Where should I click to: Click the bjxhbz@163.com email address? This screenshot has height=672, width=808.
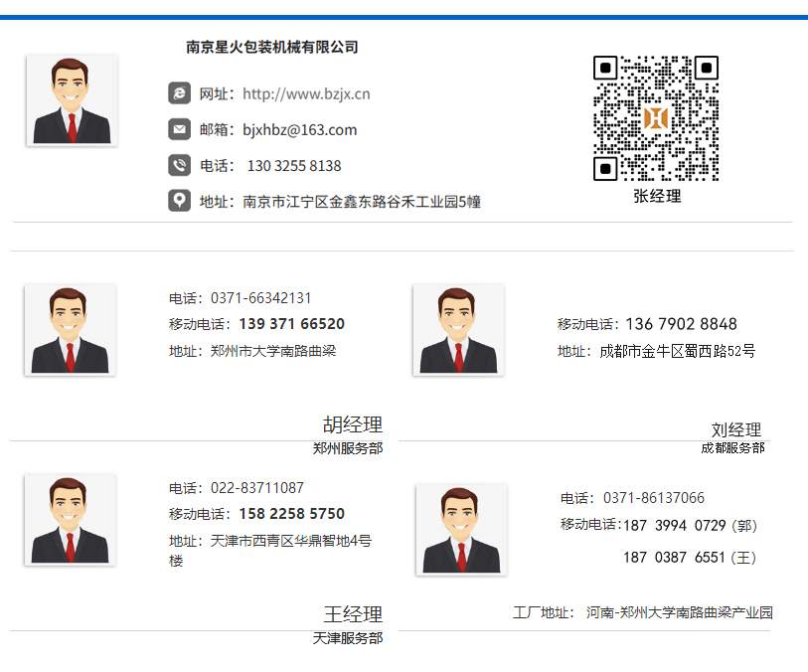[299, 130]
